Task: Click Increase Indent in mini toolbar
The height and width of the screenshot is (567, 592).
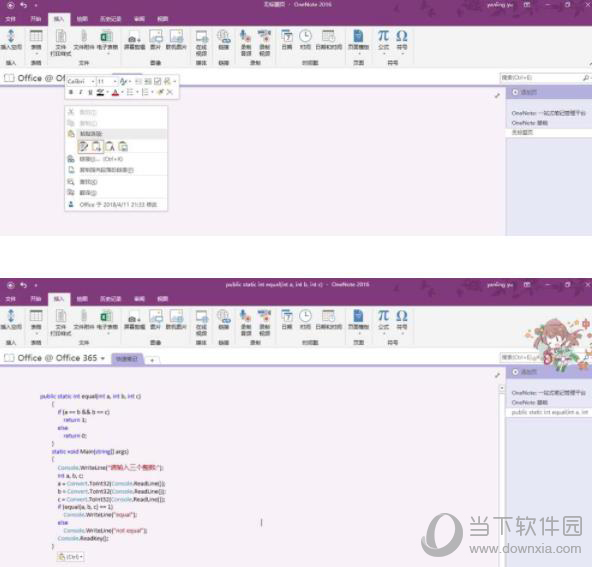Action: click(148, 81)
